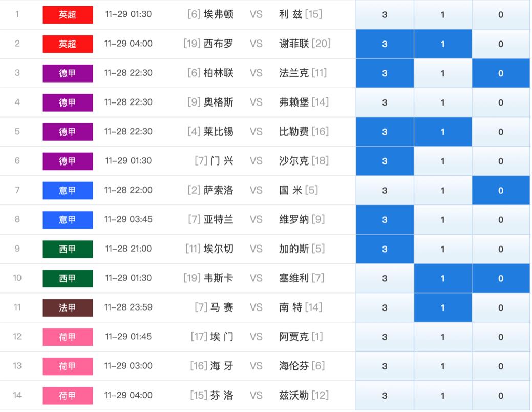Image resolution: width=532 pixels, height=412 pixels.
Task: Select outcome 0 for 亚特兰 vs 维罗纳
Action: click(x=501, y=220)
